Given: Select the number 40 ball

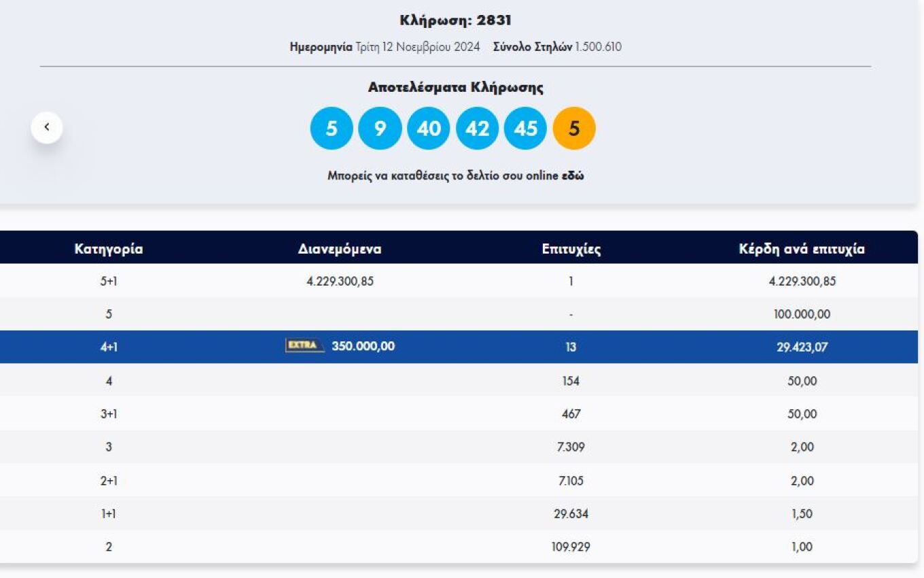Looking at the screenshot, I should pos(428,128).
